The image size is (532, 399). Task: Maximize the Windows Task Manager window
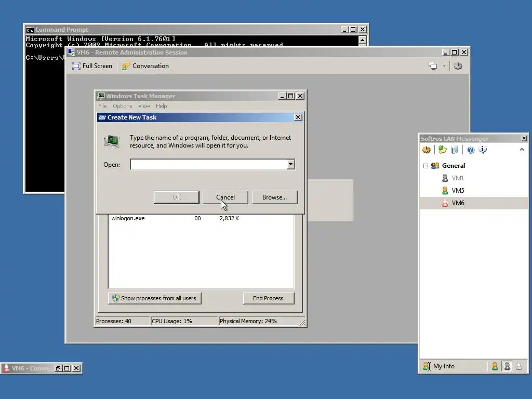pos(291,96)
